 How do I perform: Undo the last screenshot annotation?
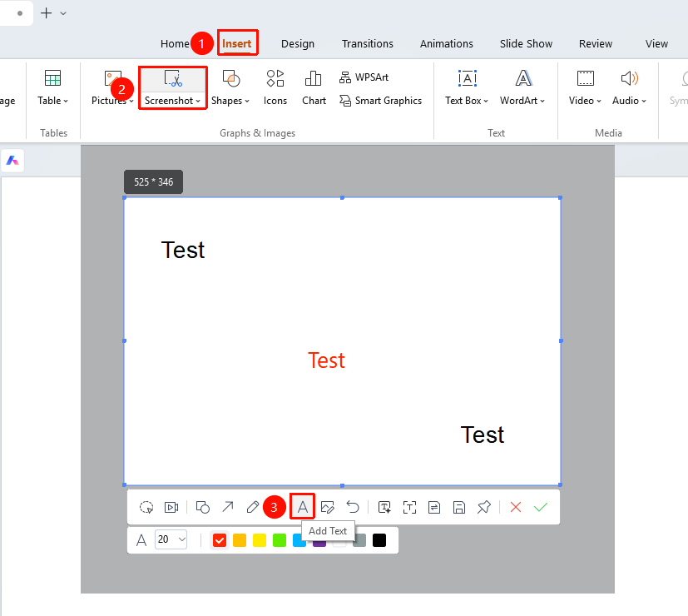click(x=353, y=507)
